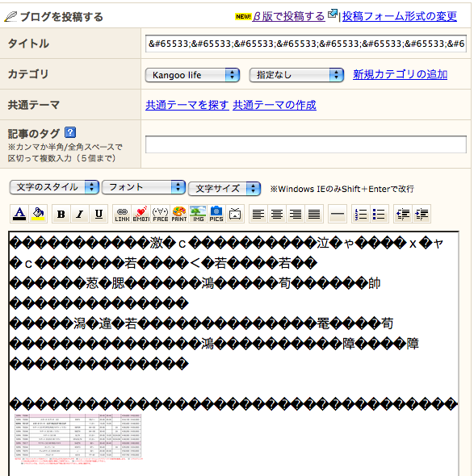Open the PAINT tool
The image size is (474, 476).
point(179,214)
